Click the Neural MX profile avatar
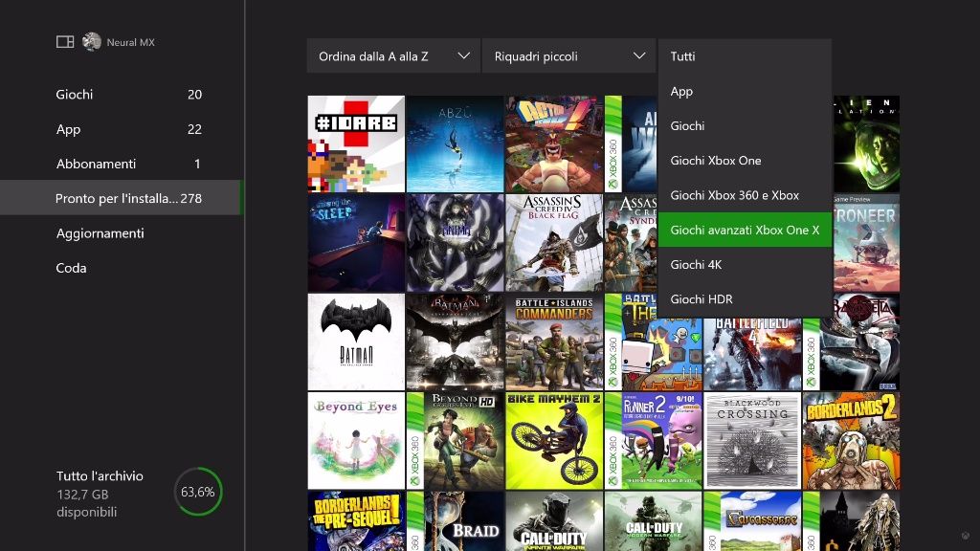Image resolution: width=980 pixels, height=551 pixels. pyautogui.click(x=92, y=42)
